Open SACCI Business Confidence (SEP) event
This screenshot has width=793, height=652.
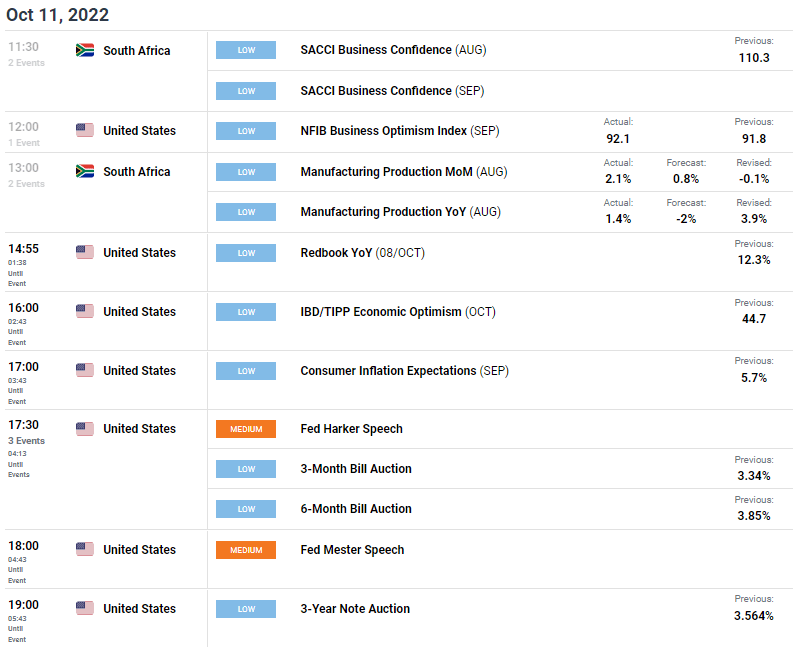coord(392,91)
